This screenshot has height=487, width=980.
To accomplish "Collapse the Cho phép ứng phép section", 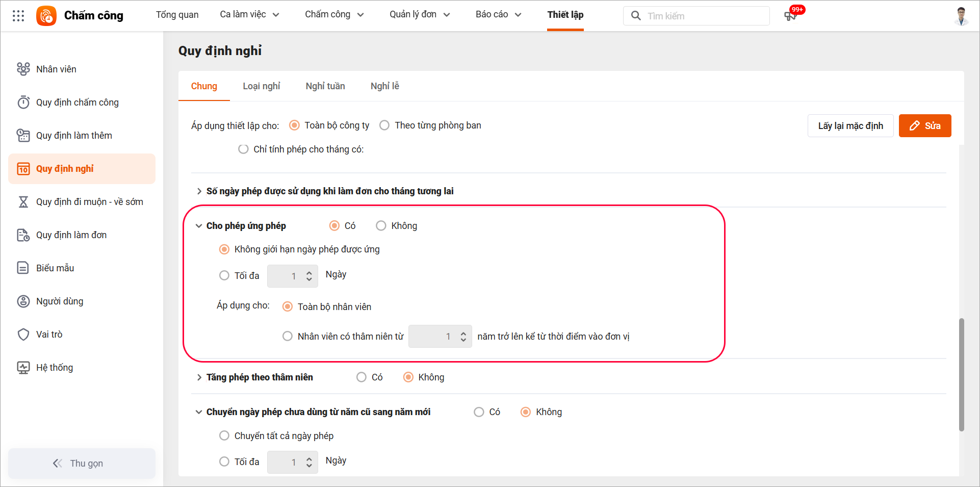I will [199, 226].
